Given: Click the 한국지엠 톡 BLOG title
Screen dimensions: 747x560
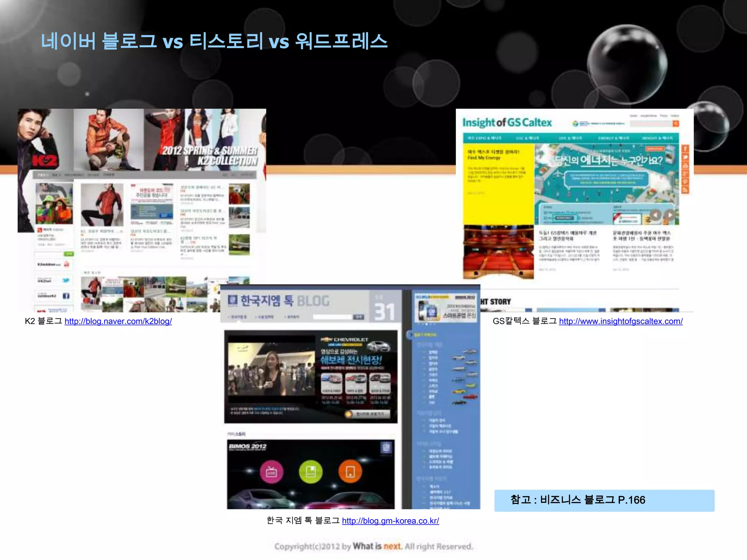Looking at the screenshot, I should click(x=285, y=301).
